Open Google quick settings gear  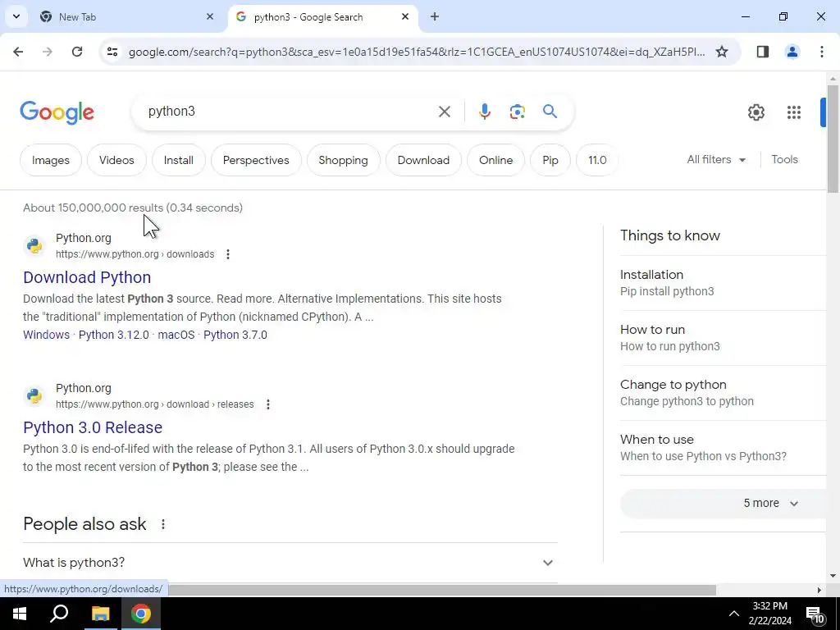click(756, 112)
